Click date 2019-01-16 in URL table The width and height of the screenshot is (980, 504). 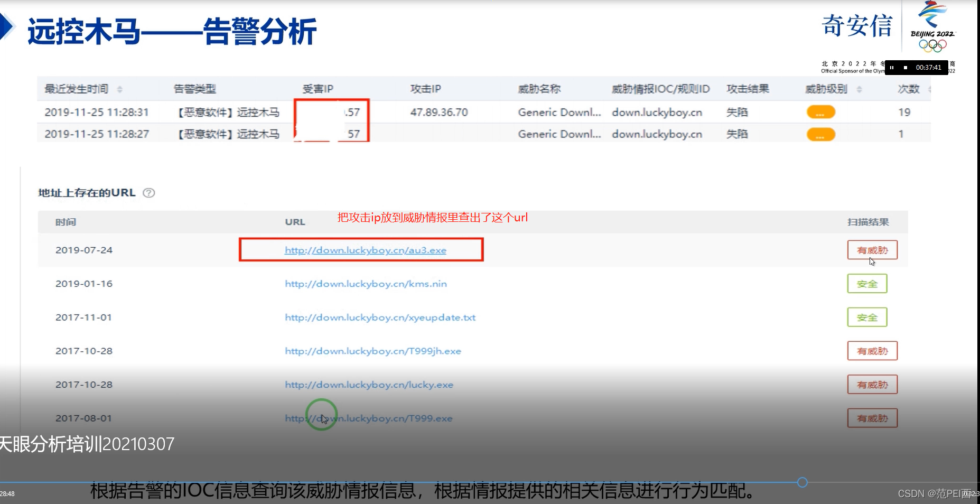[84, 284]
